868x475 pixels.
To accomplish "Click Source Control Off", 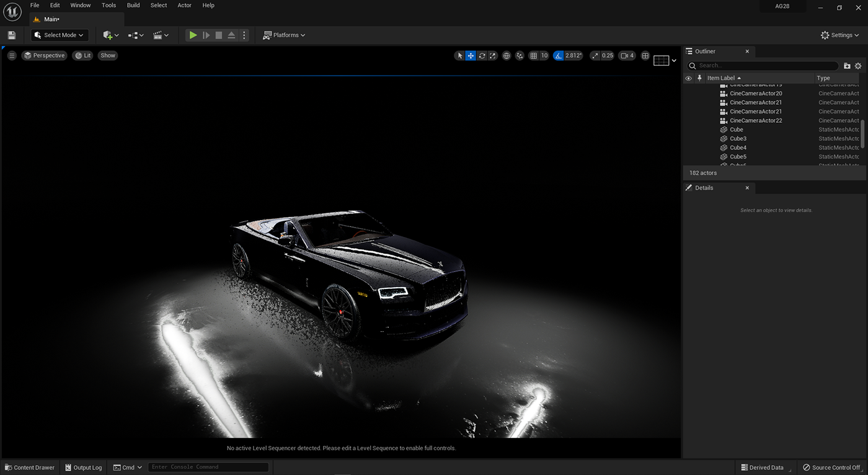I will click(831, 467).
